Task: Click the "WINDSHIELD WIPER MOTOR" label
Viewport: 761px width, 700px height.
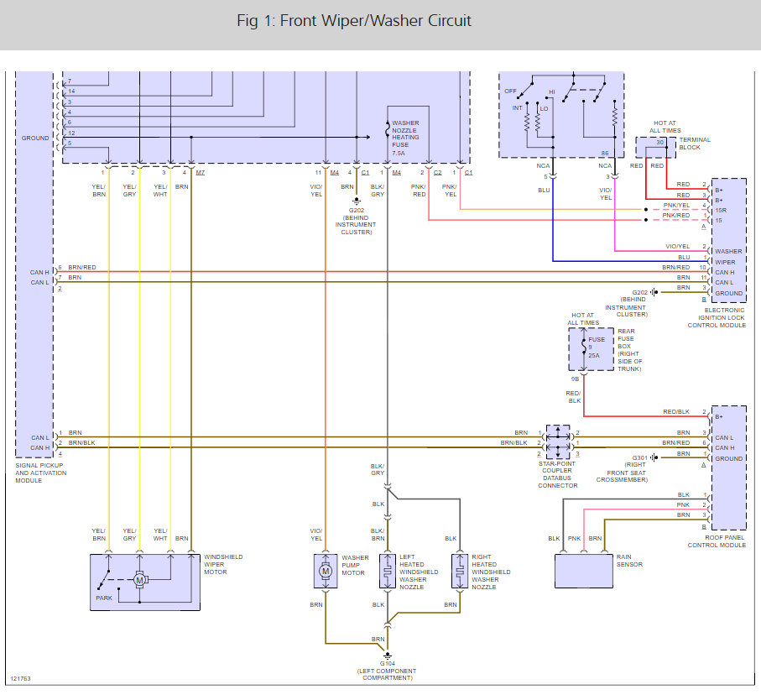Action: click(223, 565)
